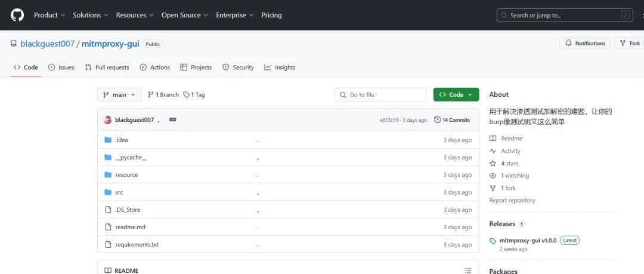Click the readme.md file icon
Image resolution: width=644 pixels, height=274 pixels.
click(108, 227)
